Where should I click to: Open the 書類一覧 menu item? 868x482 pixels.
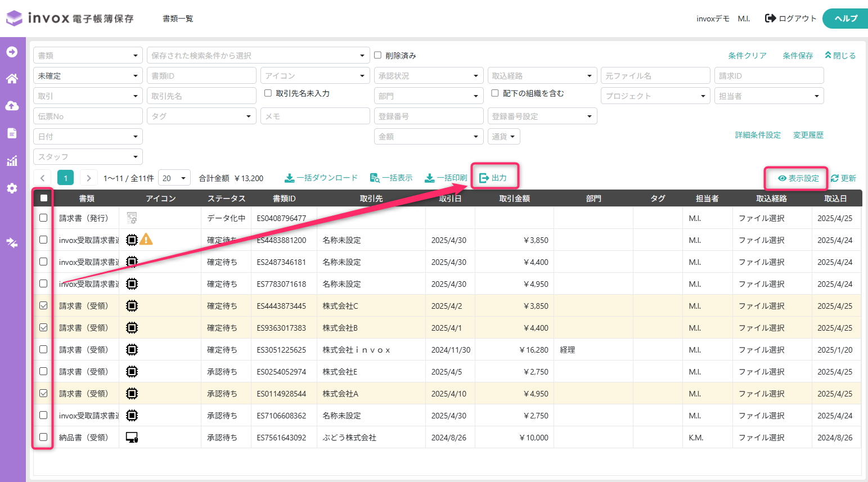[178, 19]
